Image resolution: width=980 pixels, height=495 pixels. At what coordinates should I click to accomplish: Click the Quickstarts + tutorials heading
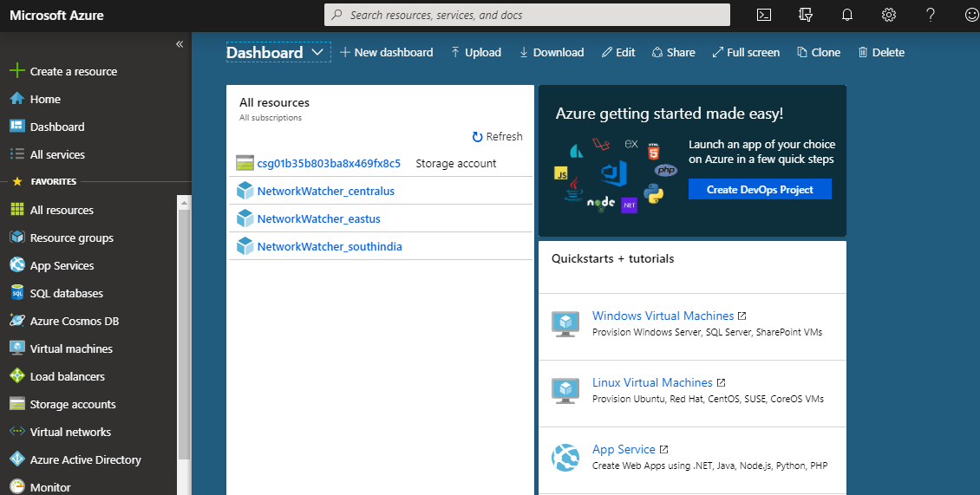[x=612, y=258]
